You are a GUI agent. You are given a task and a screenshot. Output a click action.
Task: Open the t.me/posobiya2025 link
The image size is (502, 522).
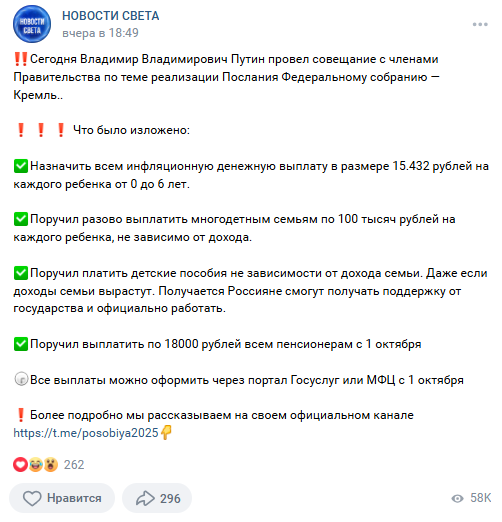point(86,433)
